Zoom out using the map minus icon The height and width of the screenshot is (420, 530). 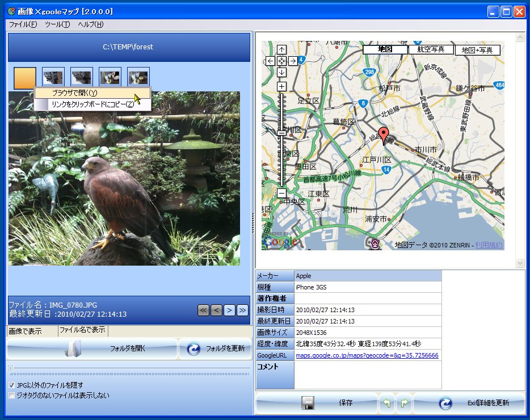(281, 194)
